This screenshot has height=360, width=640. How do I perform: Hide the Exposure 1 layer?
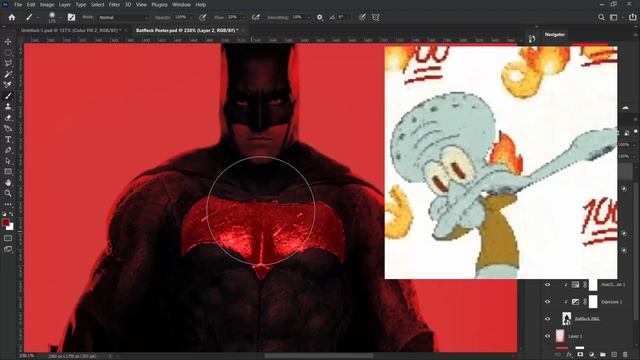[x=548, y=302]
